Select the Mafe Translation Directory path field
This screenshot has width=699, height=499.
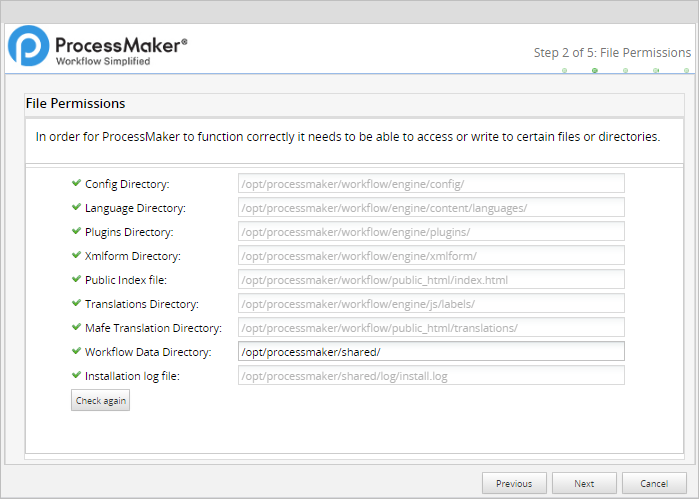[431, 327]
